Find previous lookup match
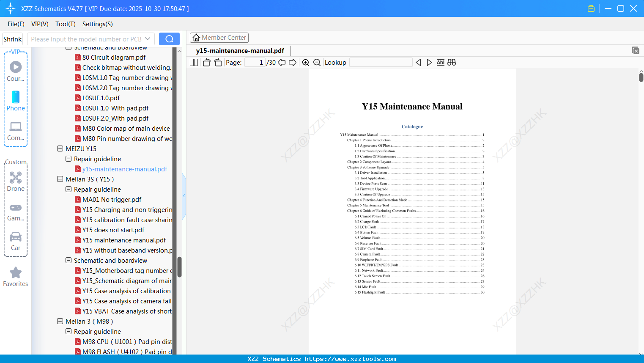The width and height of the screenshot is (644, 363). [418, 63]
